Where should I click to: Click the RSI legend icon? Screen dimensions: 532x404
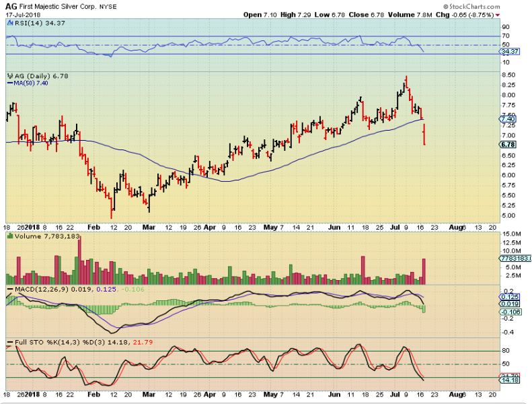[x=10, y=23]
